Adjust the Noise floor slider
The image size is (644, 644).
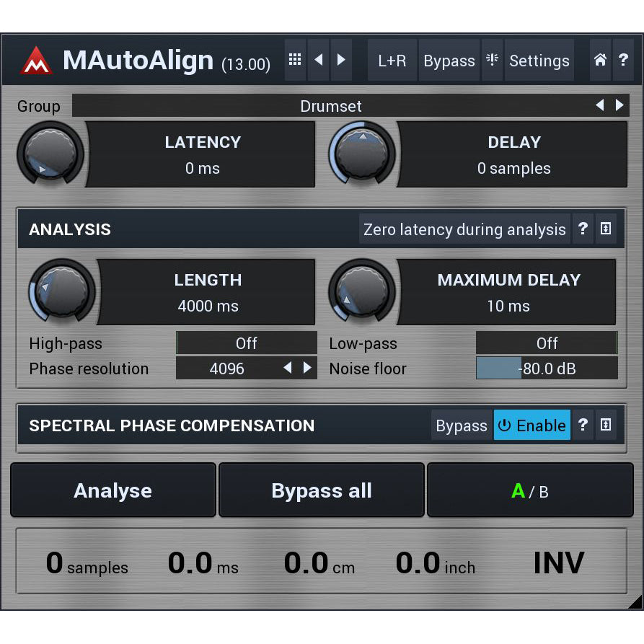[547, 368]
